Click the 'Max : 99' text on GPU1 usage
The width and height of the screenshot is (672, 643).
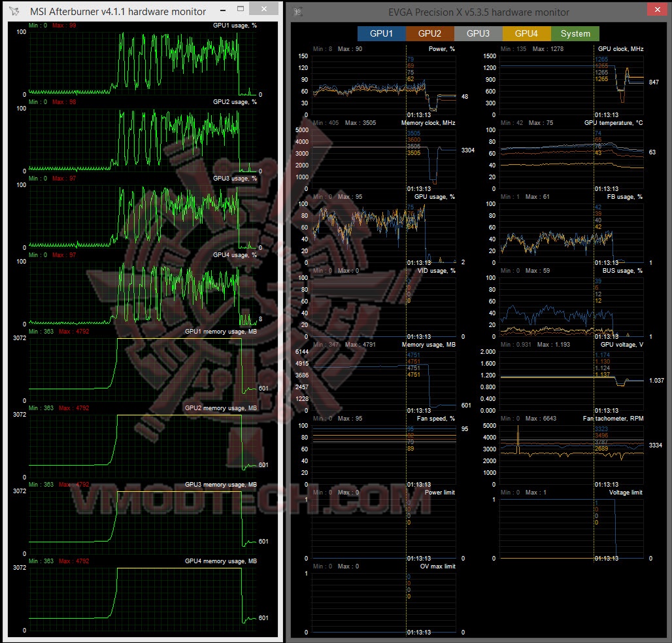64,26
